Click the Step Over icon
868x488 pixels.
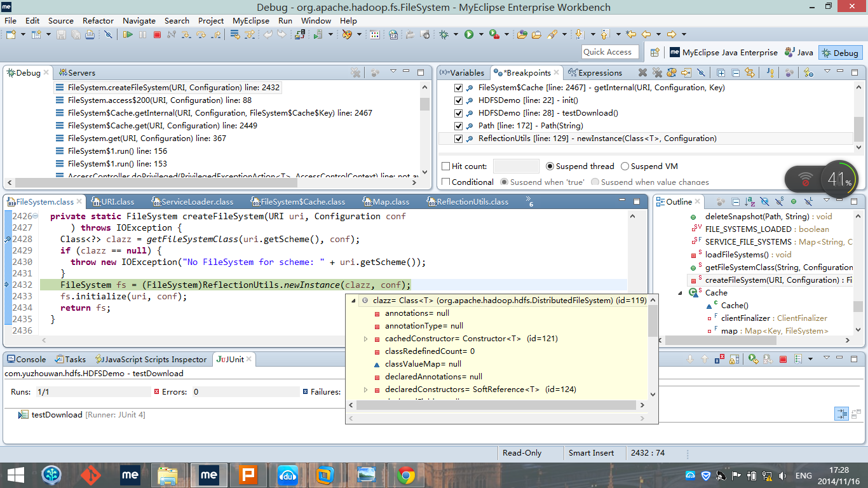click(201, 34)
